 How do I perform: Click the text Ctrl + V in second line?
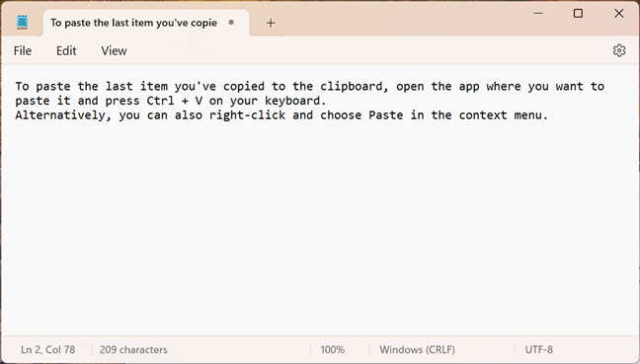click(174, 101)
